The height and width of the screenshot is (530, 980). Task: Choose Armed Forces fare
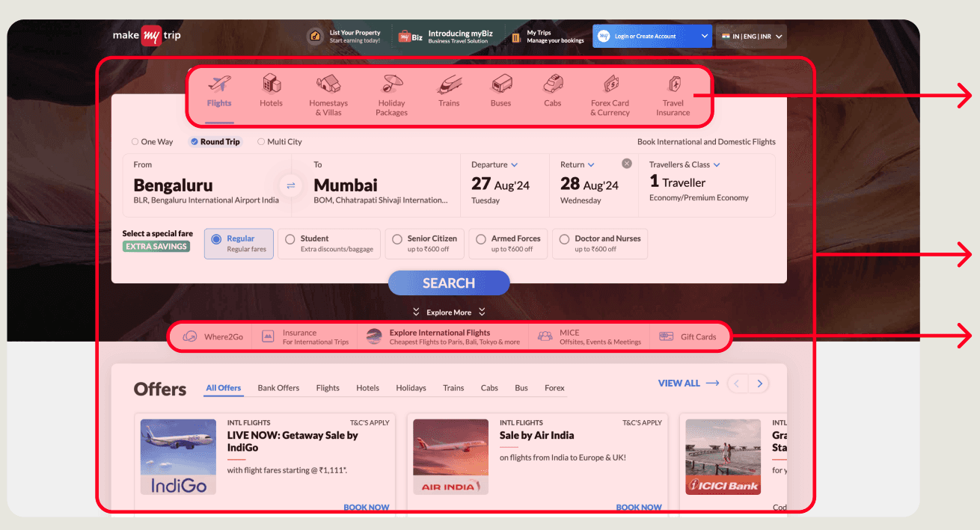(x=509, y=244)
